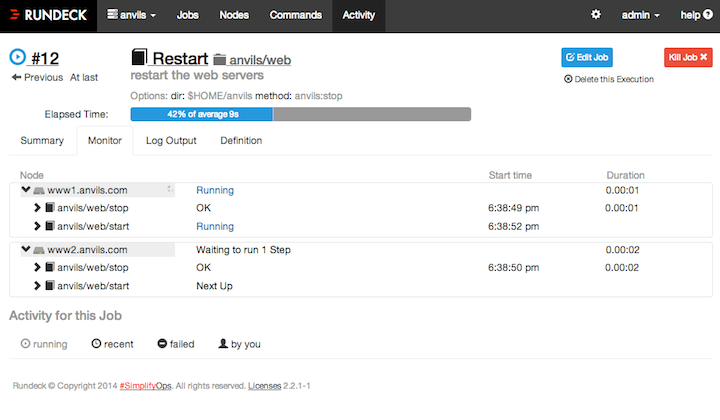Click the Kill Job button
Viewport: 720px width, 420px height.
tap(688, 57)
